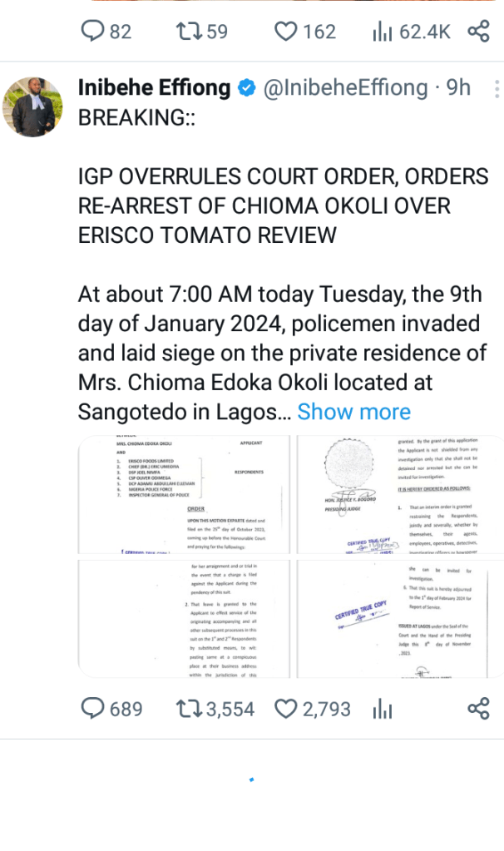Open the top-right court document image

(399, 494)
